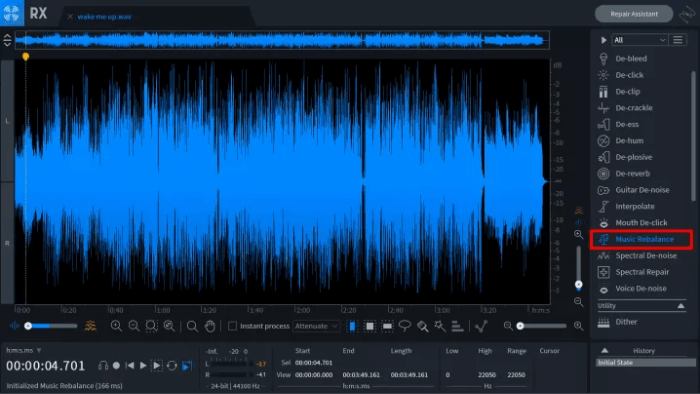Image resolution: width=700 pixels, height=394 pixels.
Task: Open the Interpolate module
Action: tap(634, 206)
